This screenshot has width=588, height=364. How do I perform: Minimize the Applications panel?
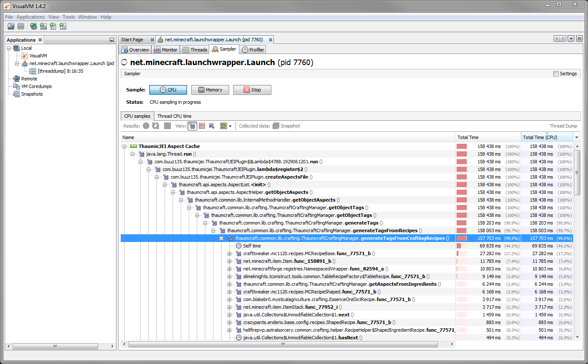coord(112,40)
